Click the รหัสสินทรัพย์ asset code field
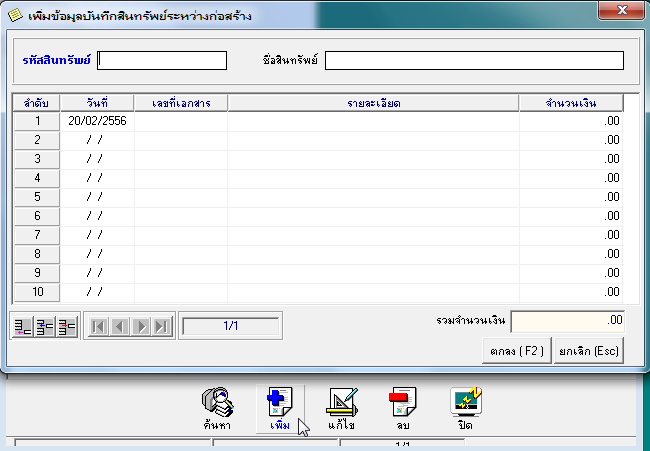 coord(162,60)
